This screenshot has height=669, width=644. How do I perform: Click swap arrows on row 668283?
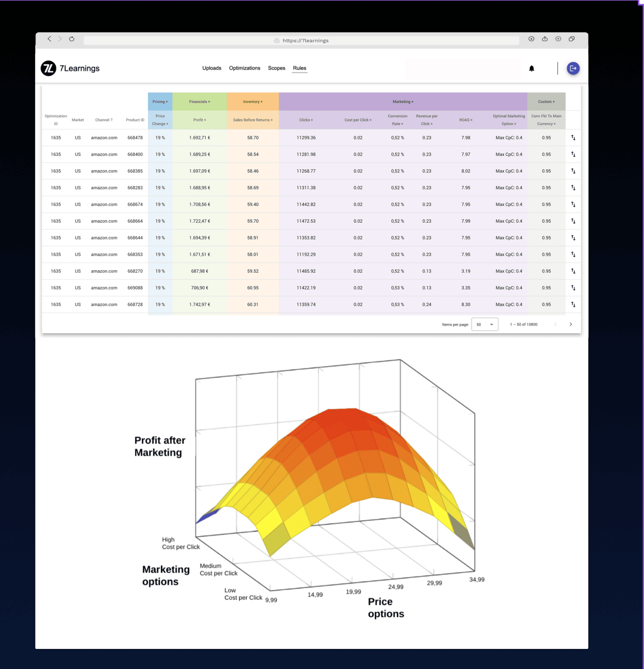tap(573, 188)
